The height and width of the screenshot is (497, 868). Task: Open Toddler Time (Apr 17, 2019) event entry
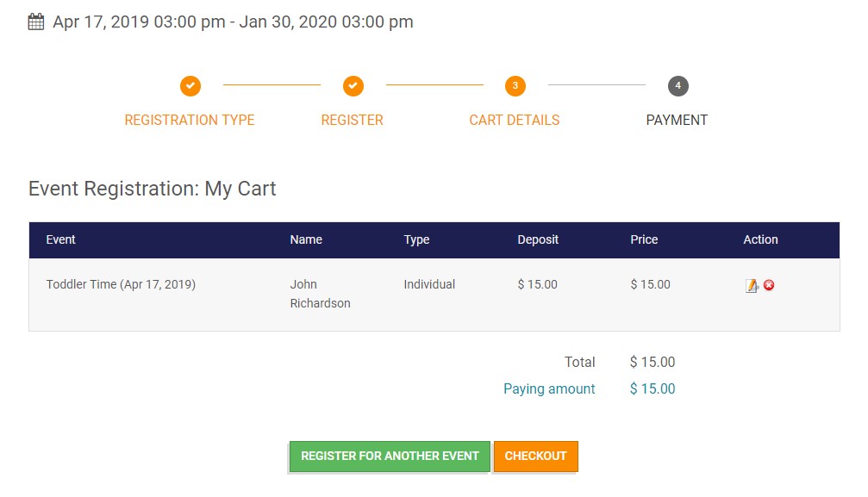click(121, 284)
